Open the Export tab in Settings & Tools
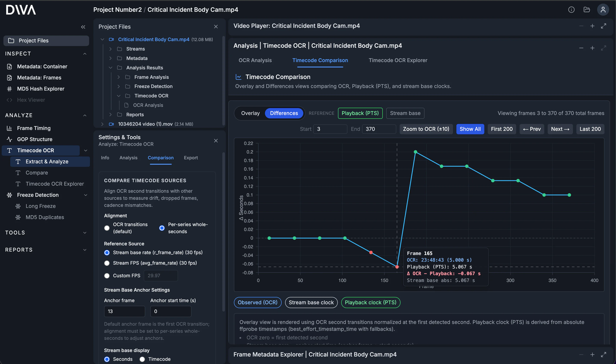The height and width of the screenshot is (364, 616). coord(191,158)
